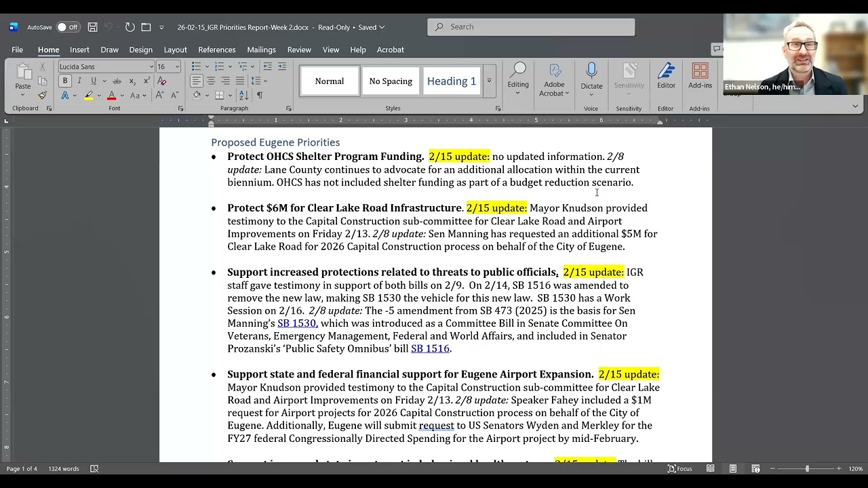Apply the No Spacing style
The height and width of the screenshot is (488, 868).
click(x=391, y=81)
